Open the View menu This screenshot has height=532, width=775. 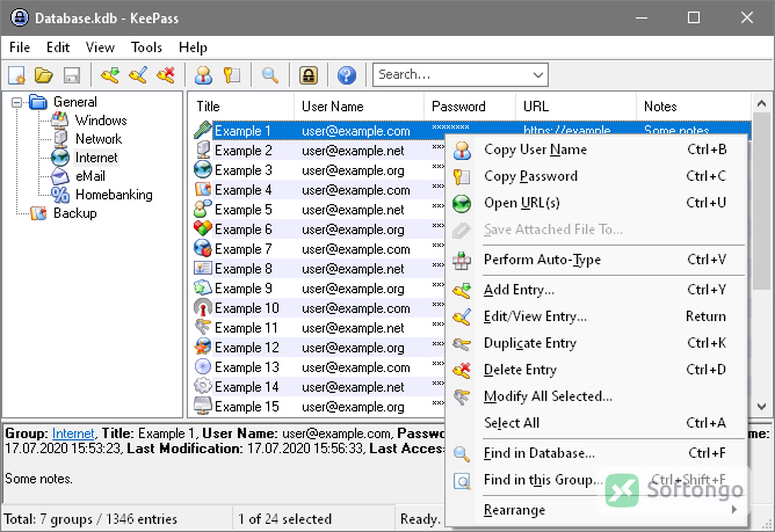tap(100, 47)
